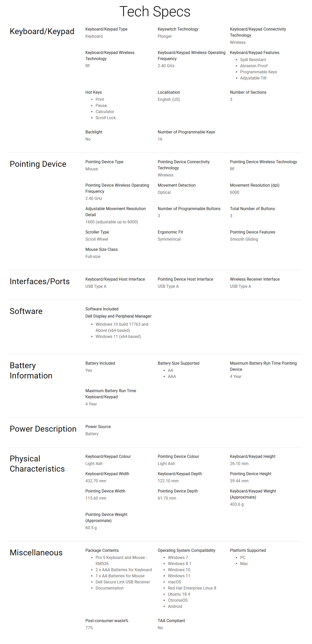Select Dell Secure Link USB Receiver item
The height and width of the screenshot is (644, 312).
tap(123, 582)
